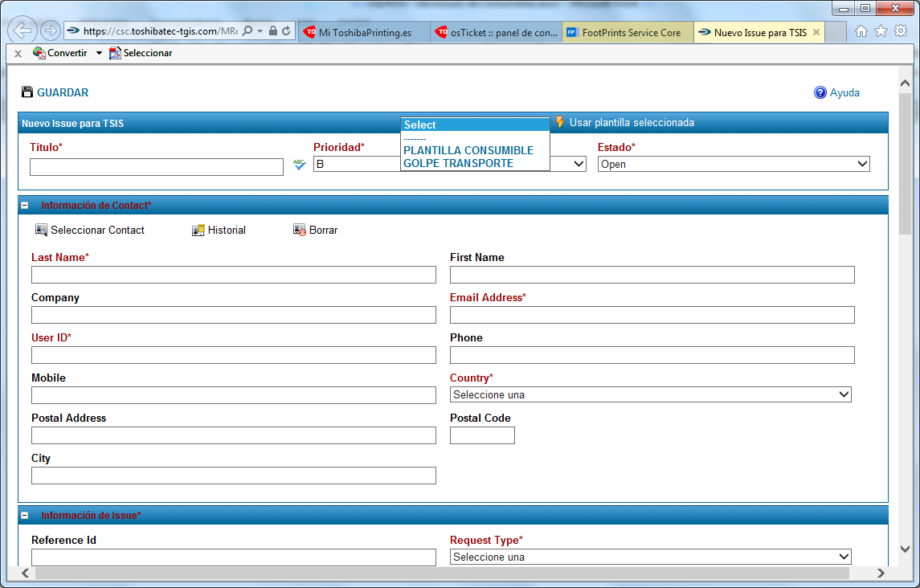Click the Borrar contact icon

300,231
